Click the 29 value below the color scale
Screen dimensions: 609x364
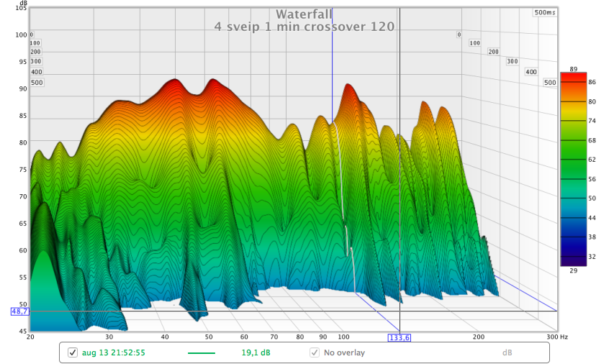coord(574,270)
